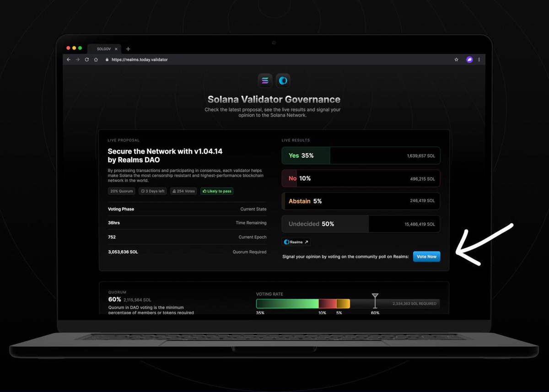Select the Abstain 5% result bar
This screenshot has width=549, height=392.
[x=361, y=201]
